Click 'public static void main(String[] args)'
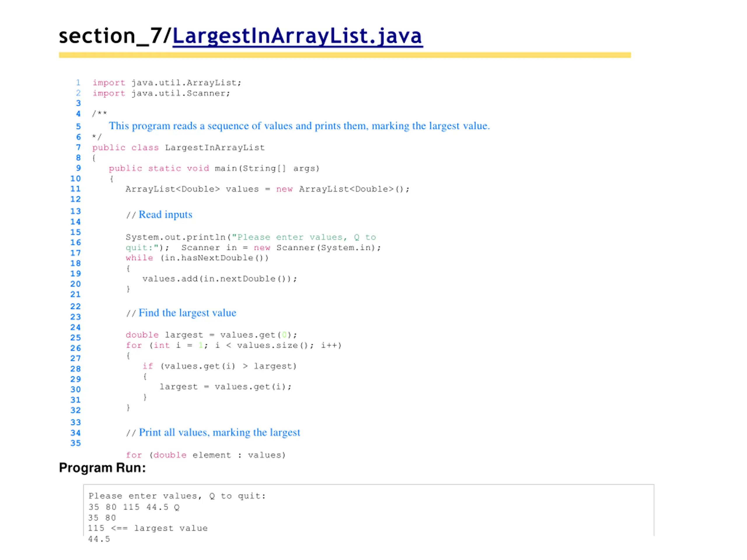 (214, 169)
